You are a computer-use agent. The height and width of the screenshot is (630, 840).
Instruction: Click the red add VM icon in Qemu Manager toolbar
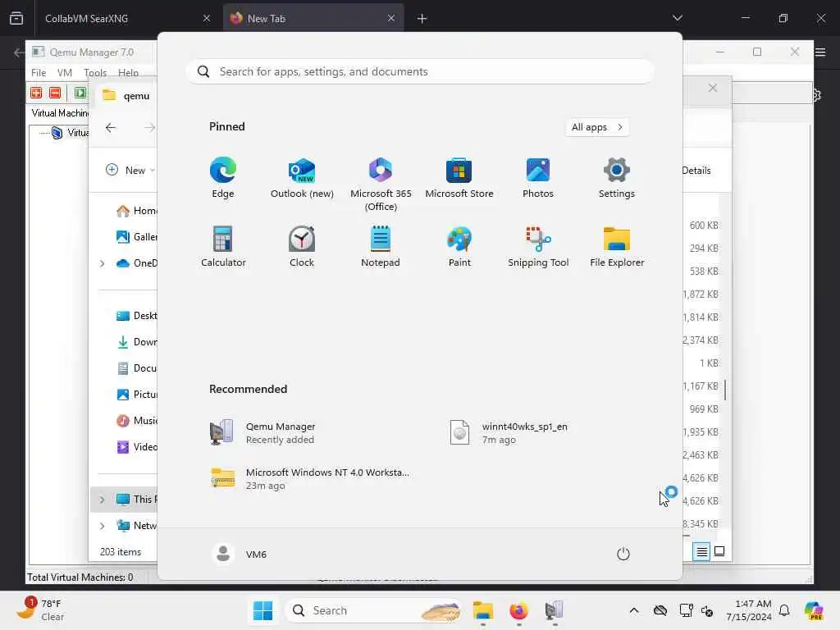[36, 93]
